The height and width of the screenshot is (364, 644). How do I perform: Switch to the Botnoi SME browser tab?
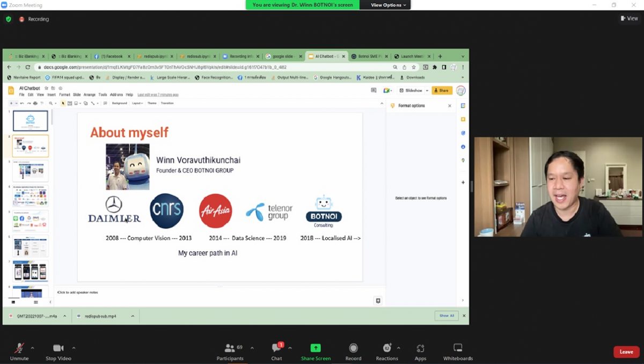click(369, 56)
